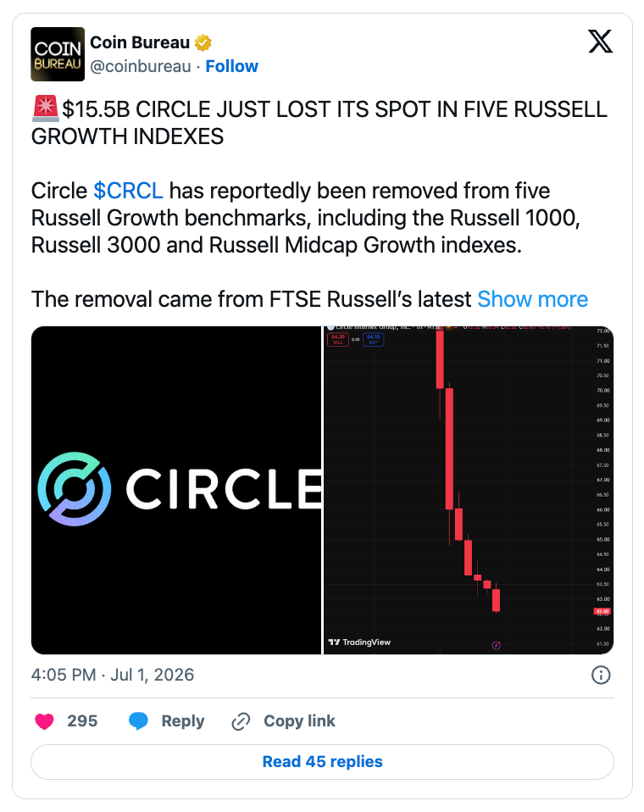Click the TradingView logo in chart
The width and height of the screenshot is (644, 812).
click(x=360, y=642)
